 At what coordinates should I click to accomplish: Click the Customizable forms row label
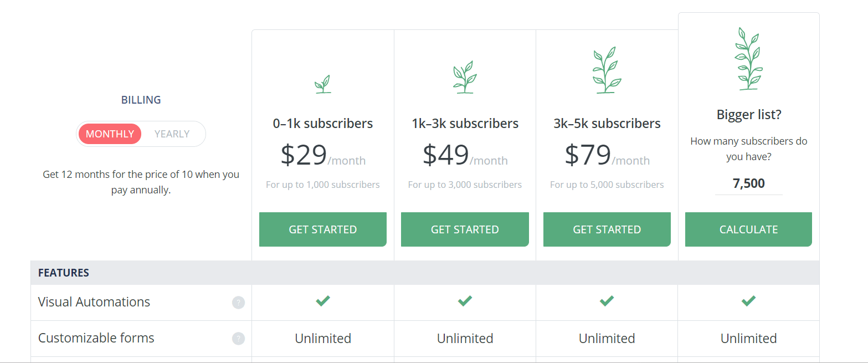[96, 338]
